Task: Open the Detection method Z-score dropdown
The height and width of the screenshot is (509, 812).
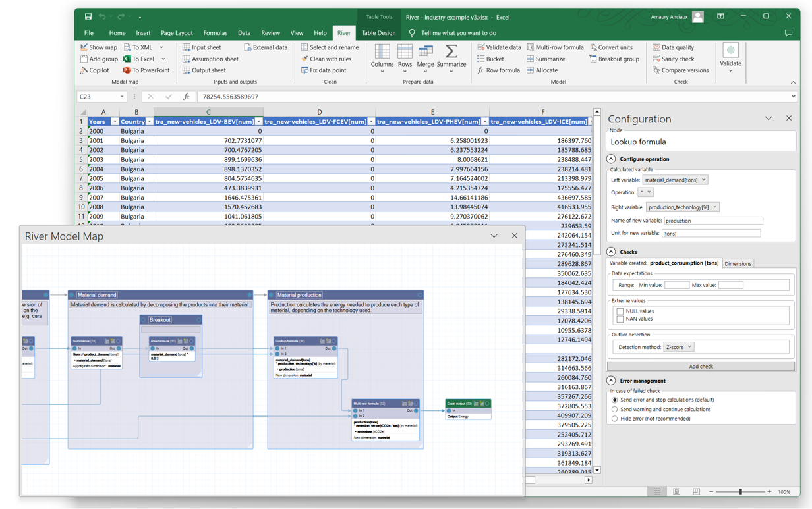Action: click(x=678, y=346)
